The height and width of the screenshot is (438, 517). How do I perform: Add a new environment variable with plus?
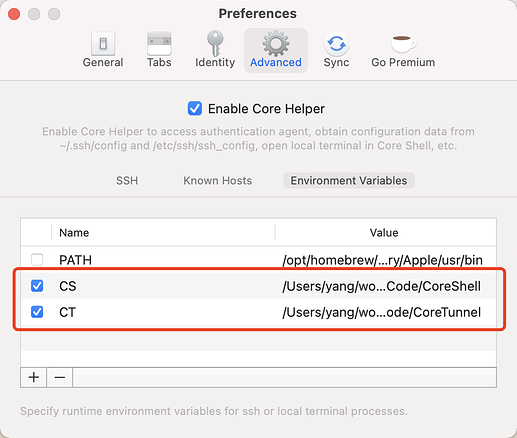34,377
